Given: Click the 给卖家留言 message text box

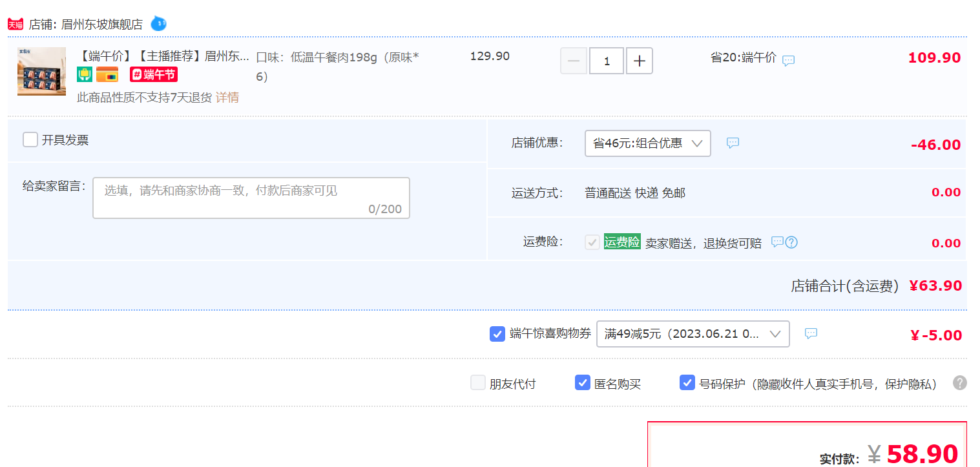Looking at the screenshot, I should [x=251, y=198].
